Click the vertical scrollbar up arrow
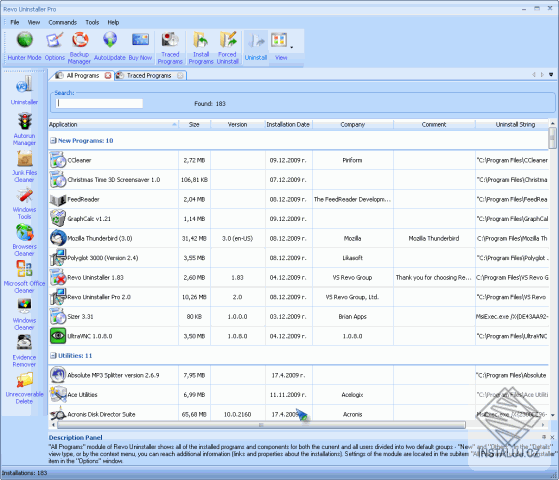The image size is (559, 480). coord(552,123)
